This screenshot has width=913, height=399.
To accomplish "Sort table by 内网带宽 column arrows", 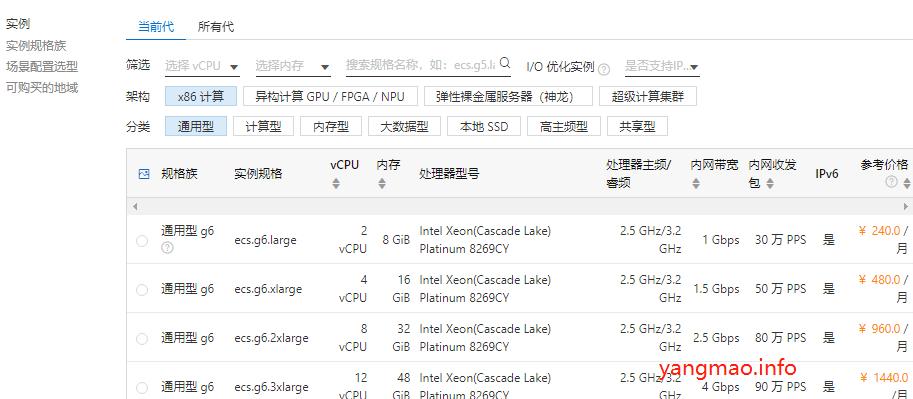I will coord(696,183).
